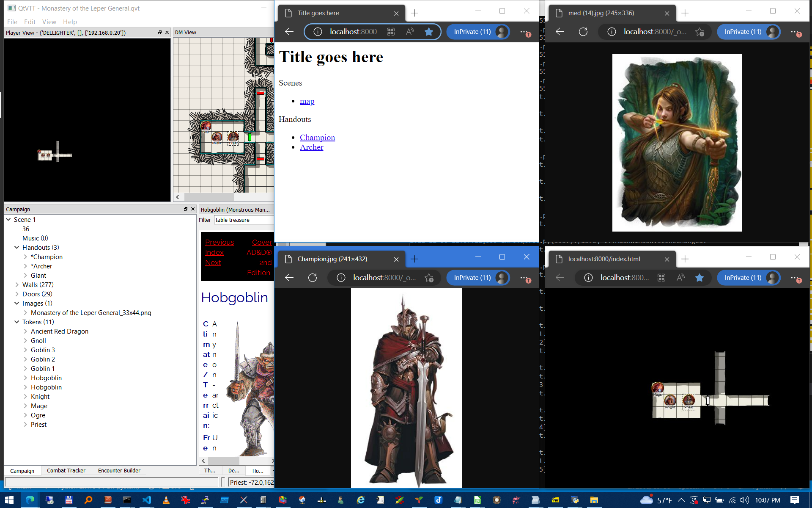Screen dimensions: 812x508
Task: Expand Doors (29) tree node
Action: [17, 294]
